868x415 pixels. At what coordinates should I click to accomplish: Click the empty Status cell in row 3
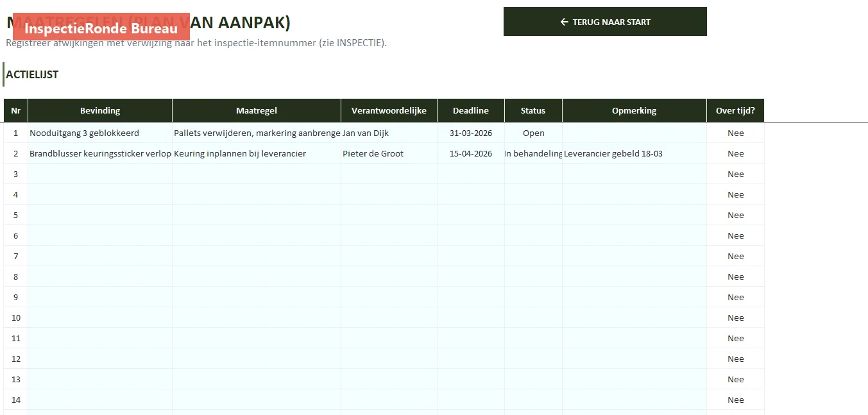point(533,174)
